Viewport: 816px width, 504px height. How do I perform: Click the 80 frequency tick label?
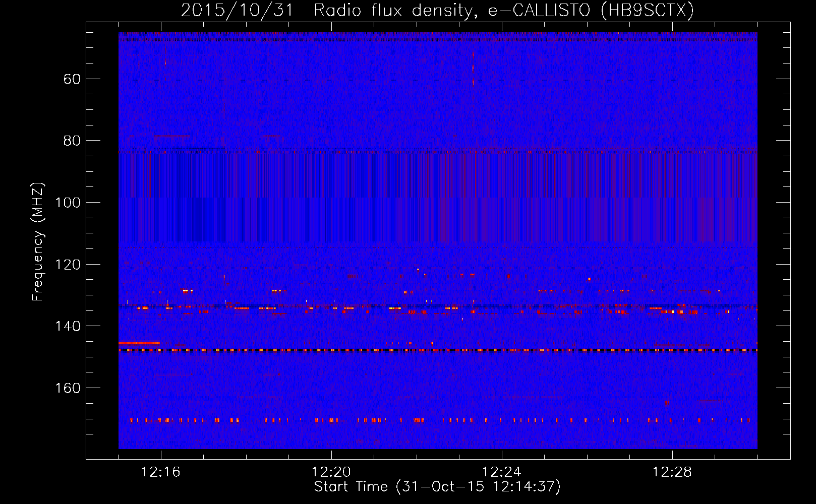72,141
